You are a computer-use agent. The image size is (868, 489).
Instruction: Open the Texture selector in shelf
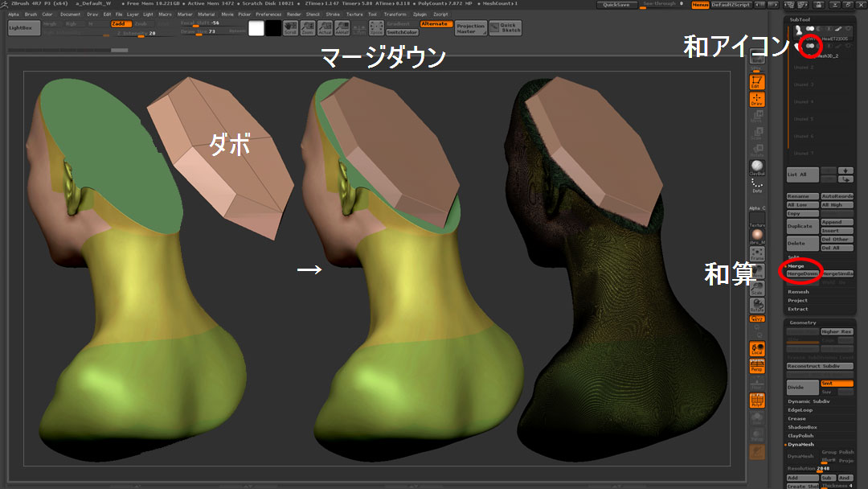pyautogui.click(x=757, y=220)
